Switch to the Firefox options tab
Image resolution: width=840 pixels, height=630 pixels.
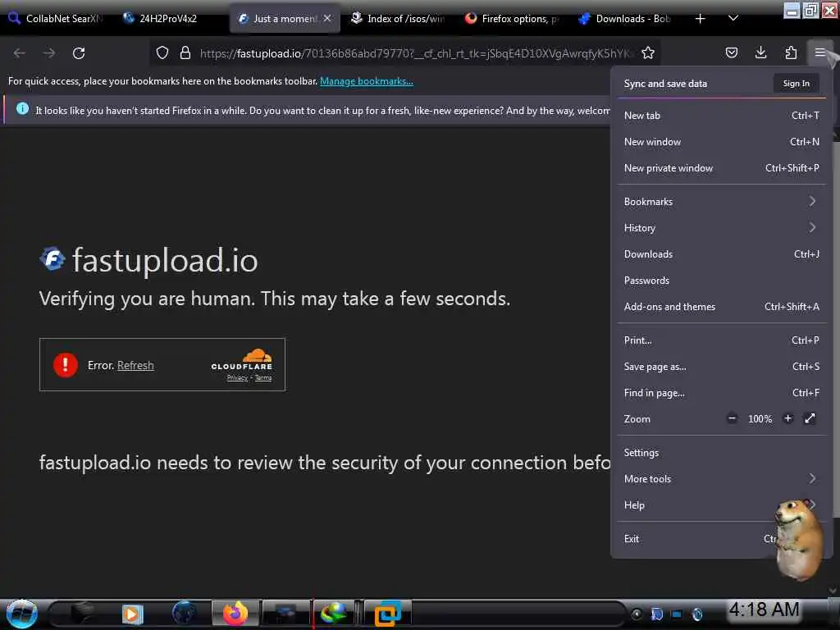coord(512,19)
